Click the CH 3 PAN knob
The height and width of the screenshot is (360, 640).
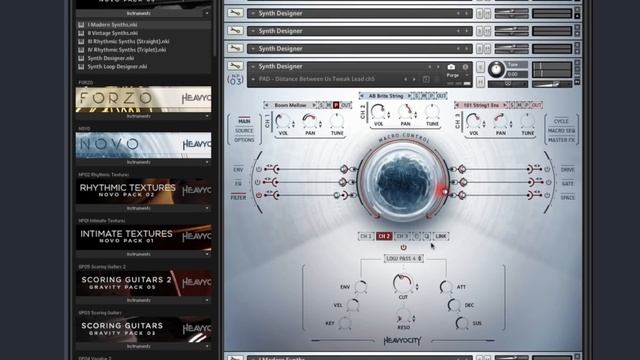[x=500, y=121]
